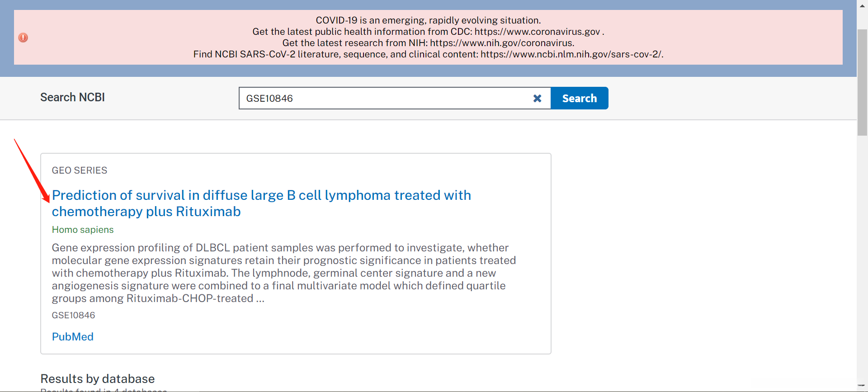The height and width of the screenshot is (392, 868).
Task: Open the coronavirus.gov CDC link
Action: (537, 32)
